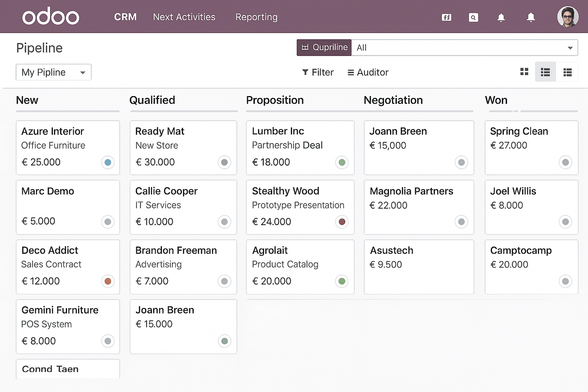
Task: Click the Prototype Presentation text
Action: pyautogui.click(x=298, y=205)
